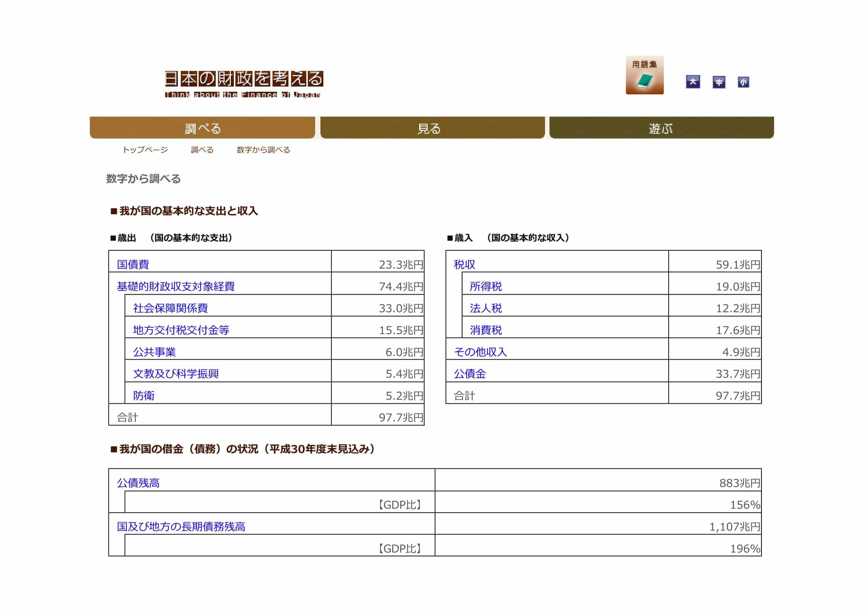Click the 196% GDP ratio value
Image resolution: width=868 pixels, height=614 pixels.
[x=745, y=549]
